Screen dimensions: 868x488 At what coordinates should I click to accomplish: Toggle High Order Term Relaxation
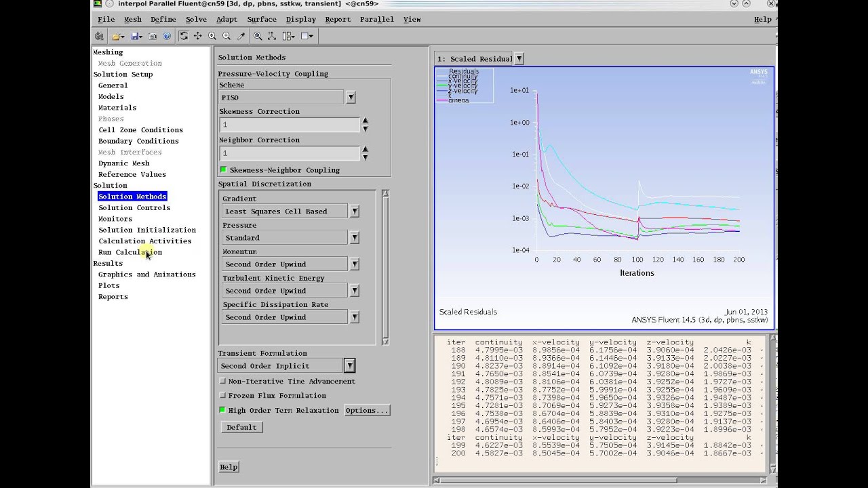tap(222, 410)
